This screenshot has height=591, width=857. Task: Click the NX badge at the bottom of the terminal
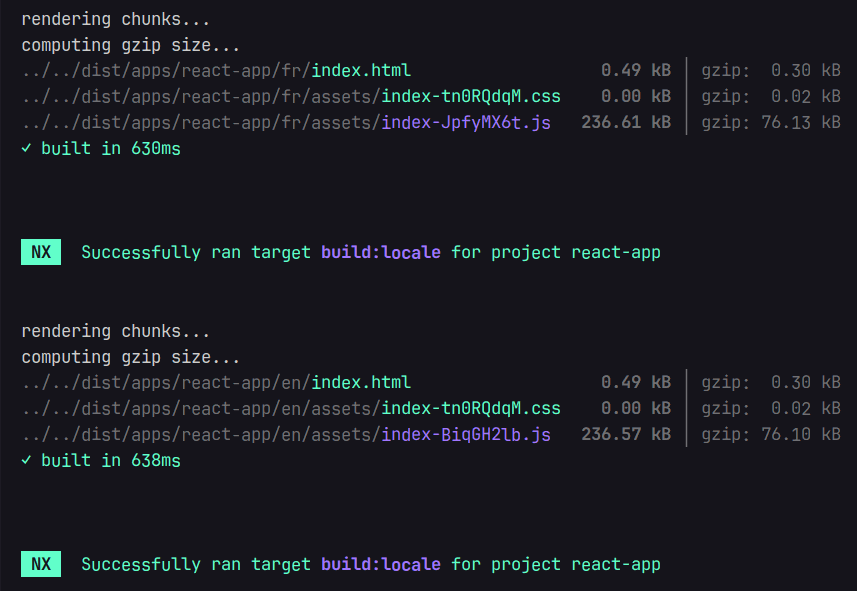(41, 564)
